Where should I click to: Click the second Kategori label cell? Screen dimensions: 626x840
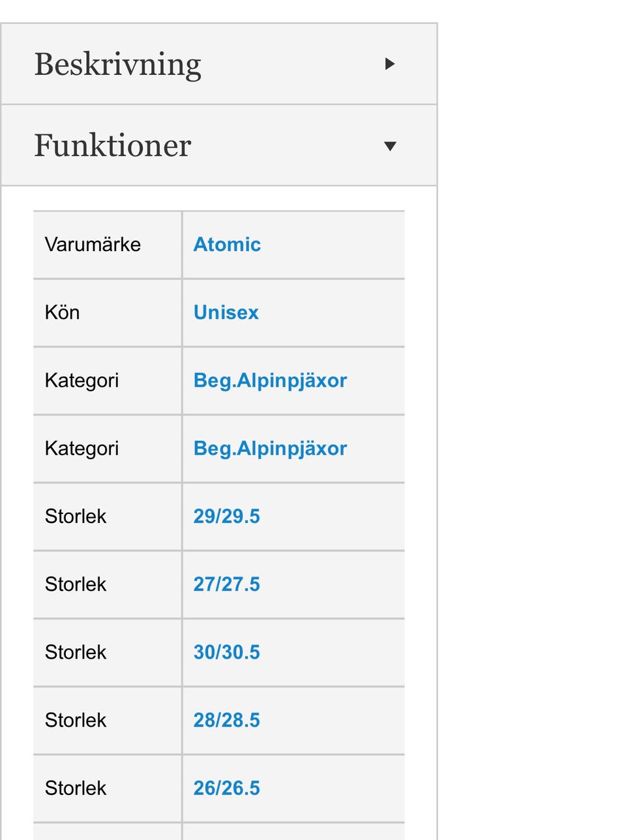point(82,448)
